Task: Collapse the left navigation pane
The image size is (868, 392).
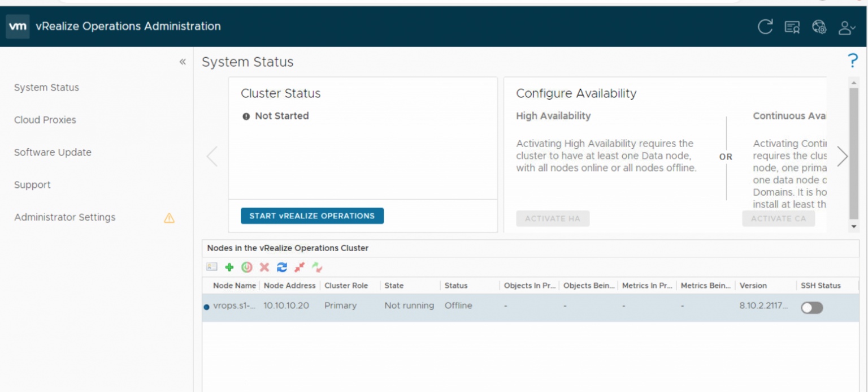Action: [x=182, y=62]
